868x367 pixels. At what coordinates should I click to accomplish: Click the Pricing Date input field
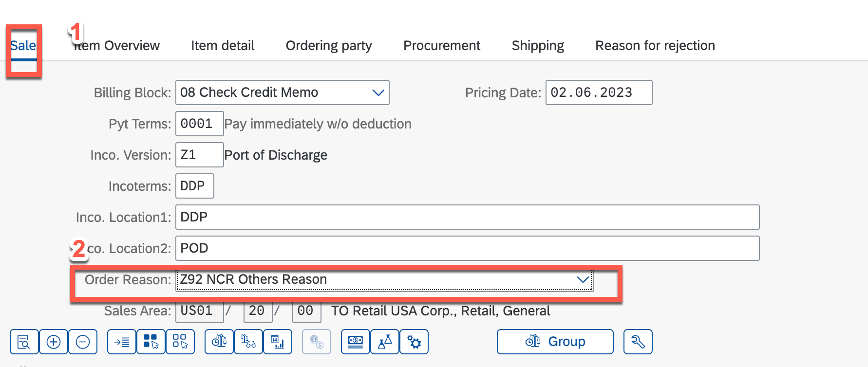pyautogui.click(x=598, y=92)
